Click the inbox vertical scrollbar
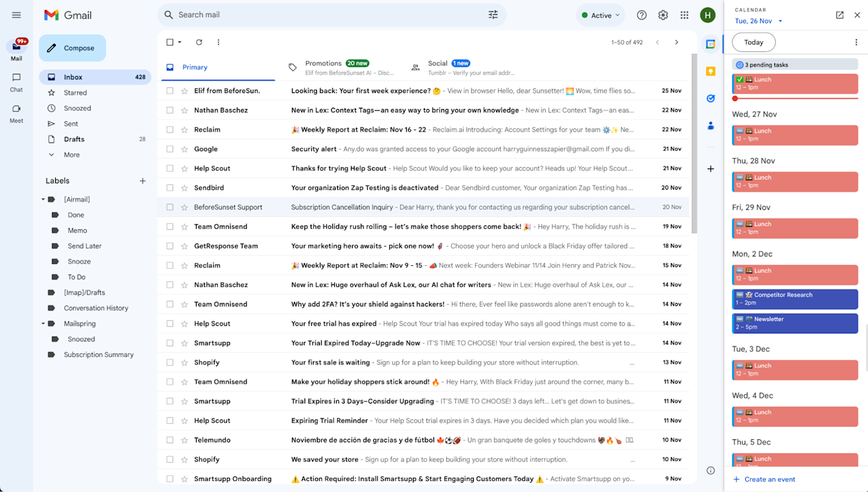 (694, 143)
